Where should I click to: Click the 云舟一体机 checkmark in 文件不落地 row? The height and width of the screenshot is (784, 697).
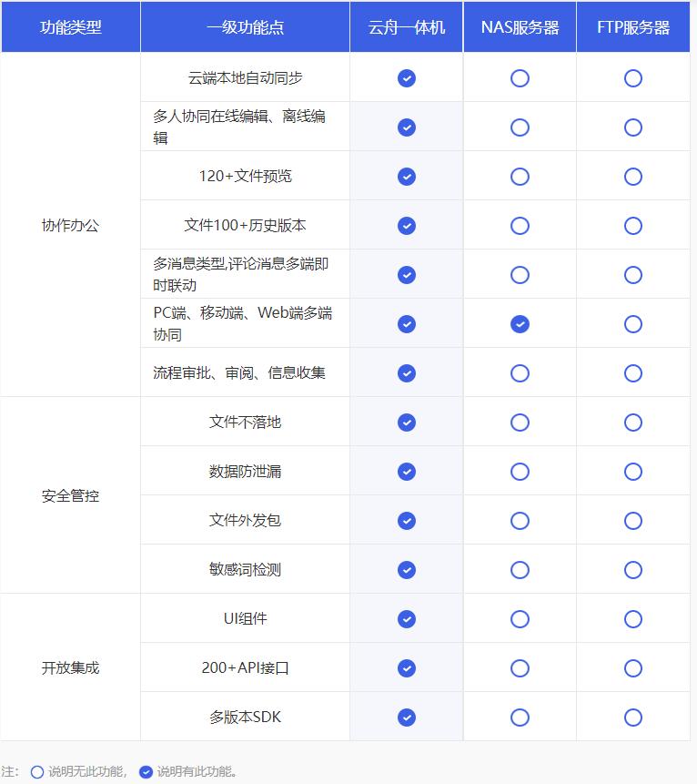pos(407,423)
